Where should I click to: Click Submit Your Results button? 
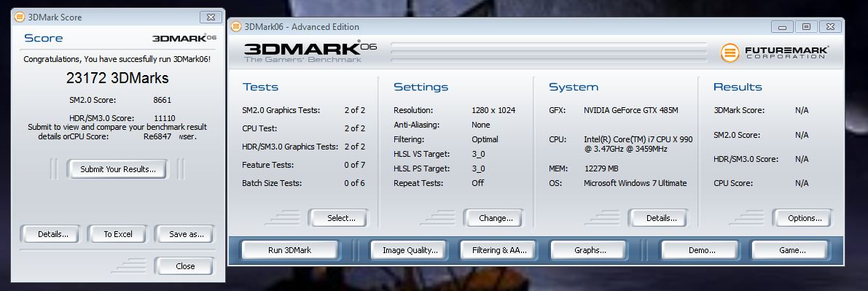click(x=117, y=169)
